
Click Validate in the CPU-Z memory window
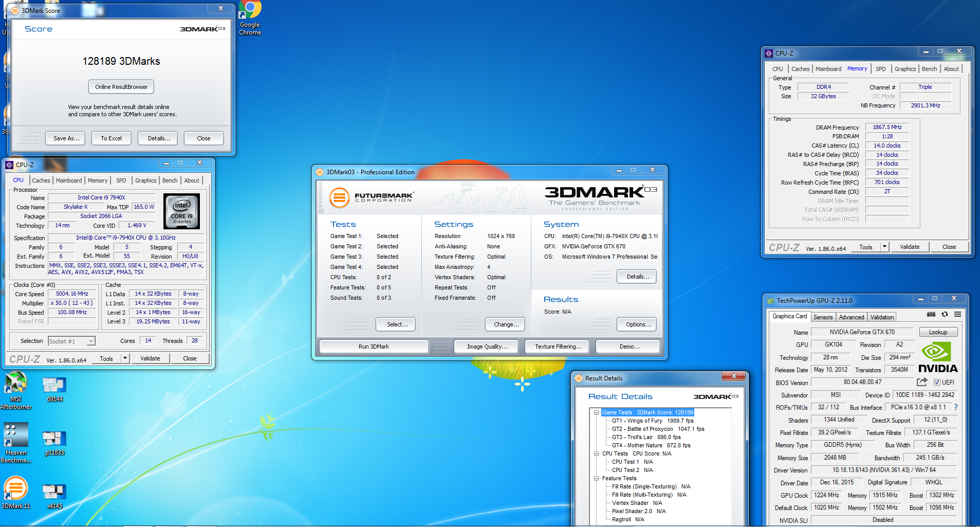[910, 247]
